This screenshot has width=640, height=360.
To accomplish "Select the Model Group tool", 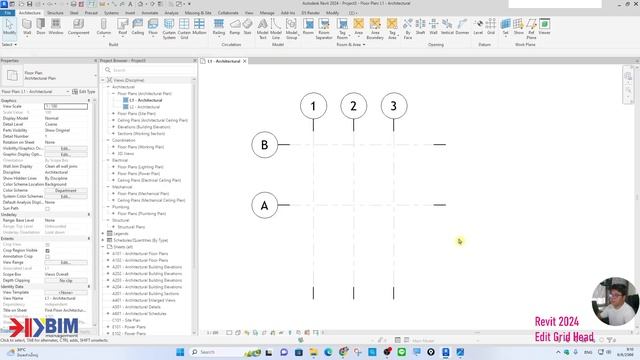I will click(291, 29).
